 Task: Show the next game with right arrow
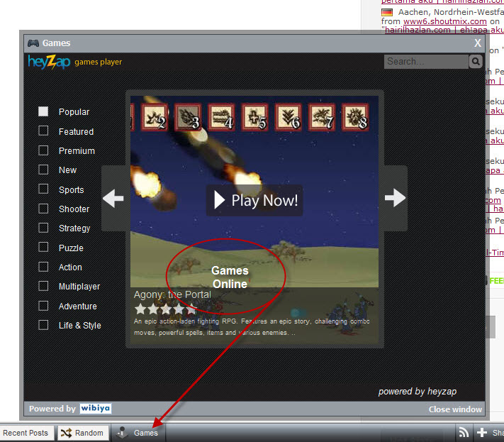(x=395, y=198)
